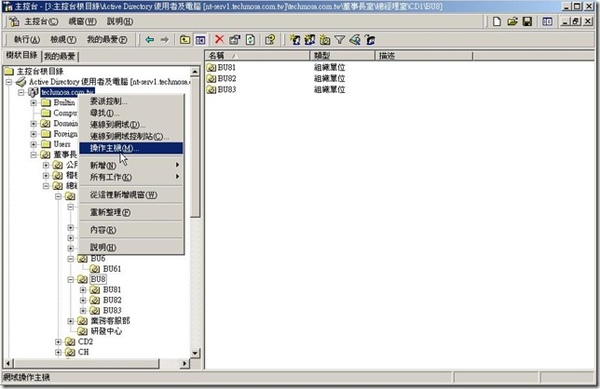
Task: Switch to the 我的最愛 tab
Action: pyautogui.click(x=60, y=57)
